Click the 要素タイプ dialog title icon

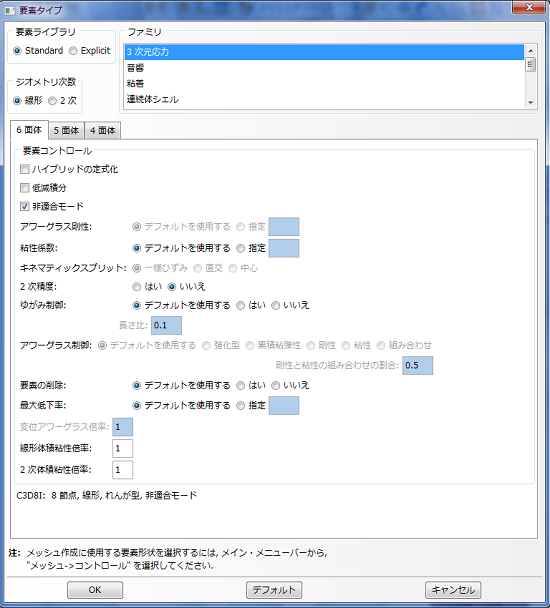pos(10,10)
